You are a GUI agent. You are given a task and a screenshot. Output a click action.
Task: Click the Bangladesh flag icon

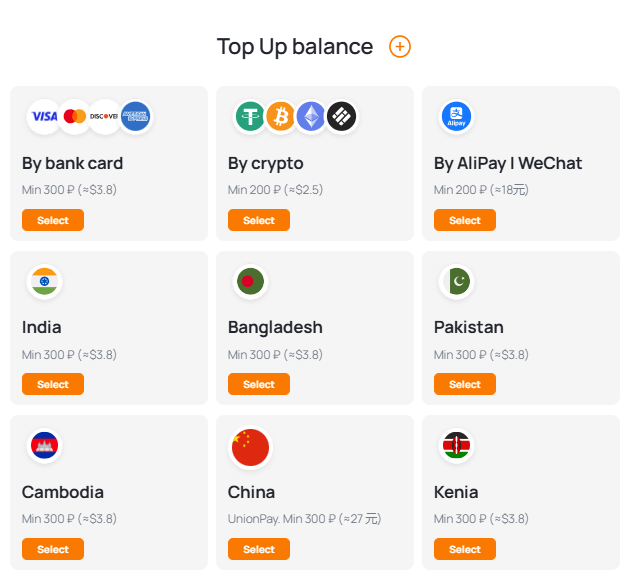pyautogui.click(x=250, y=282)
